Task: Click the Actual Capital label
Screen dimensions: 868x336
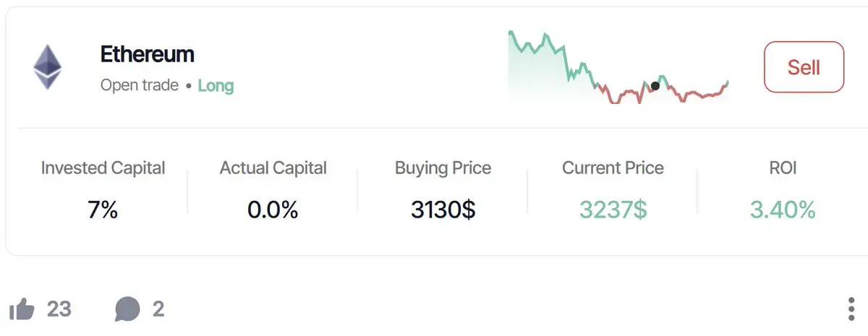Action: tap(273, 168)
